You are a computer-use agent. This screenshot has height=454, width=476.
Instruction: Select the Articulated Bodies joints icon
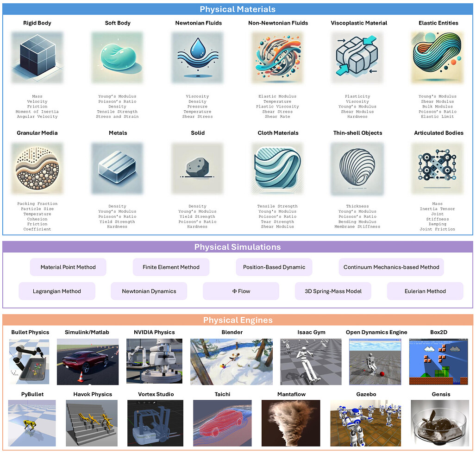[x=438, y=168]
